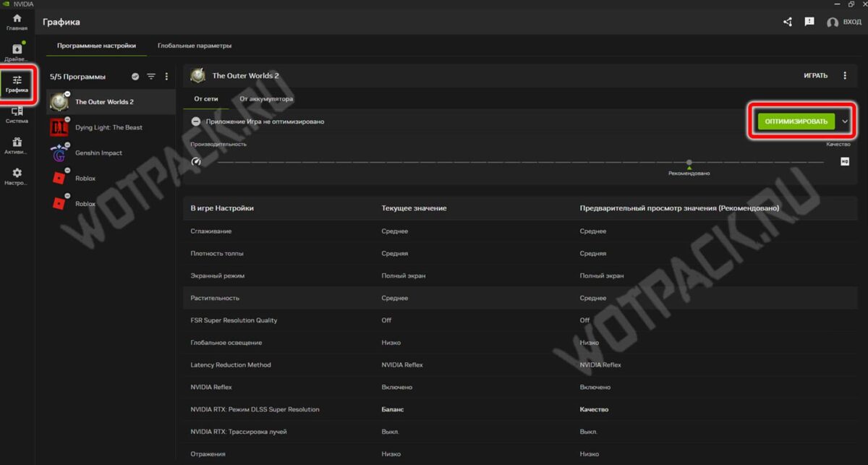Open Настройки gear in the sidebar

click(x=17, y=177)
